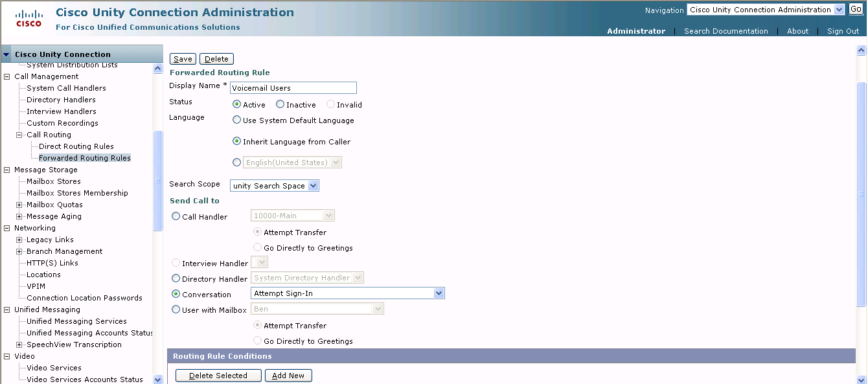Open System Distribution Lists
868x384 pixels.
coord(72,65)
